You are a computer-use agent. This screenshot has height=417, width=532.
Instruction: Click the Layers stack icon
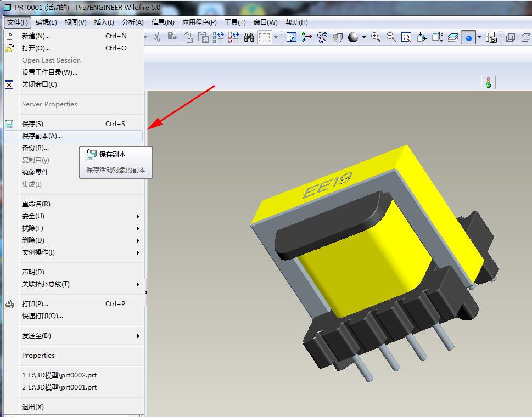tap(452, 37)
